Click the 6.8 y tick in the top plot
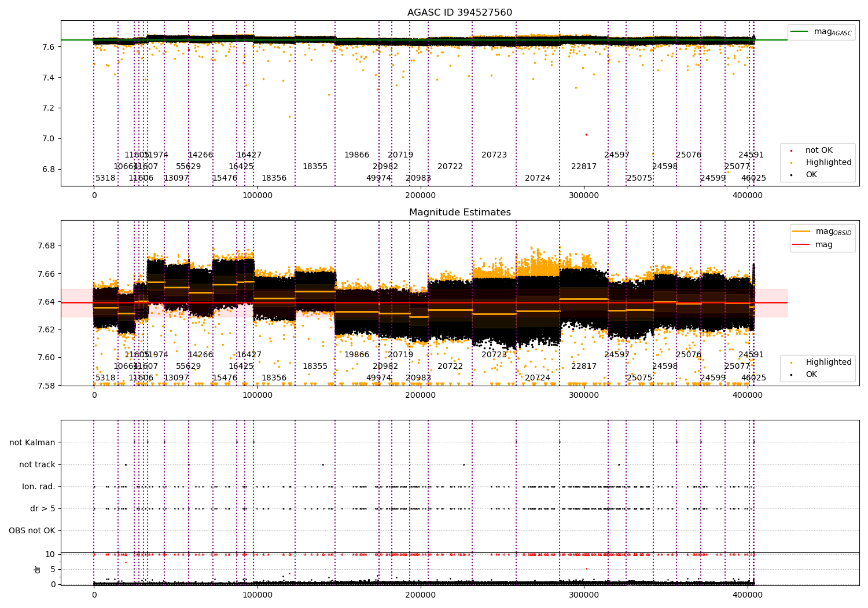Screen dimensions: 868x608 point(49,170)
